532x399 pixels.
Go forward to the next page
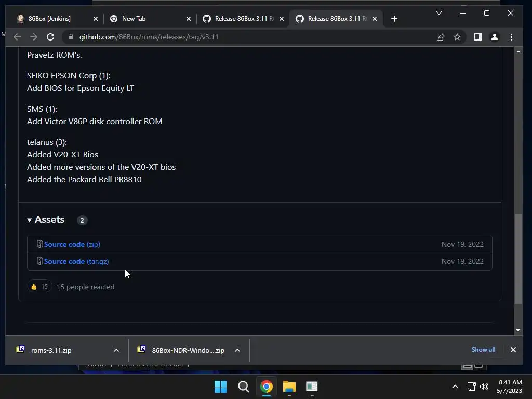pyautogui.click(x=34, y=37)
